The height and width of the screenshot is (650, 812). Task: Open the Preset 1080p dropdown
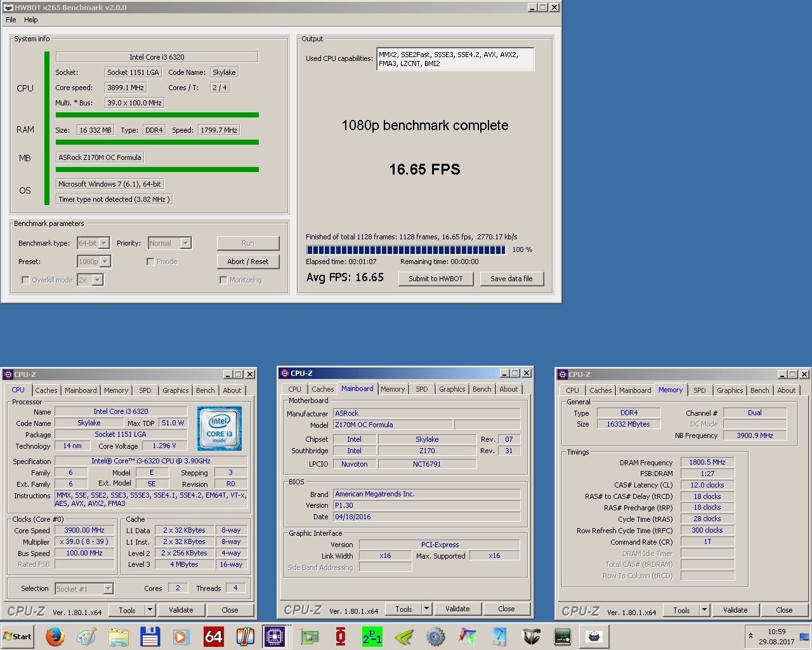pyautogui.click(x=94, y=262)
